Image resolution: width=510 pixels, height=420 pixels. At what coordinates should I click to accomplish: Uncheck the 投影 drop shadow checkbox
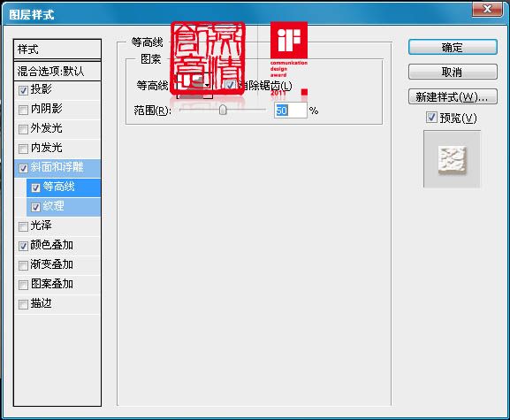[x=23, y=90]
